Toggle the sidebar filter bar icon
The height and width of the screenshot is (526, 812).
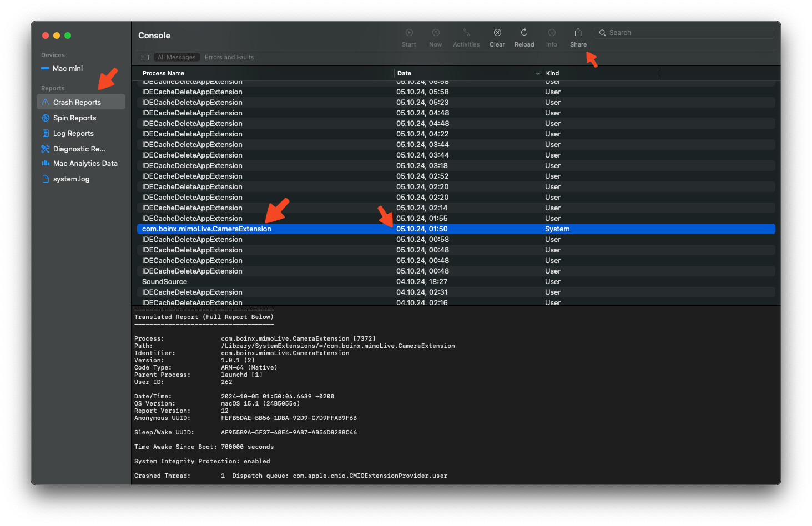(x=145, y=58)
